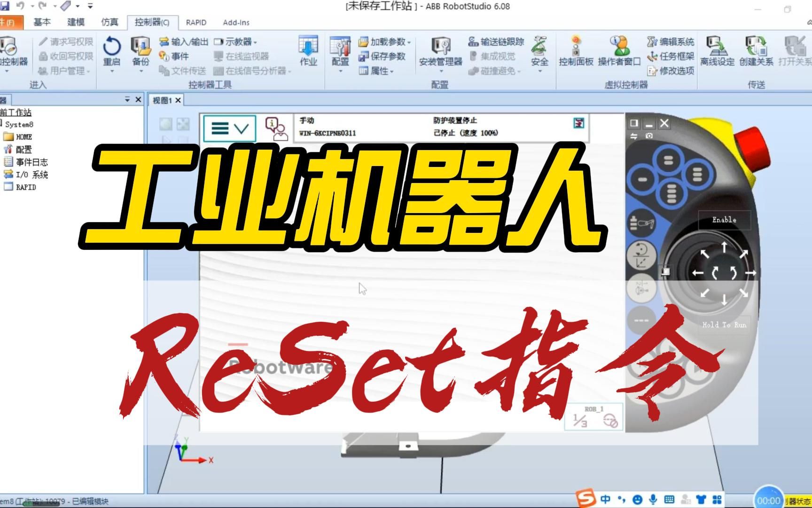Open 输入/输出 signals window
Viewport: 812px width, 508px height.
tap(183, 42)
